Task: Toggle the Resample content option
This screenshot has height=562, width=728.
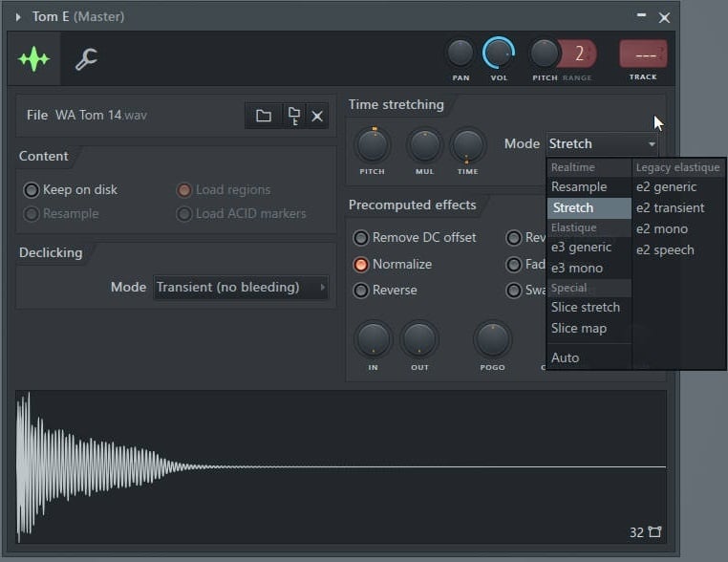Action: (x=61, y=214)
